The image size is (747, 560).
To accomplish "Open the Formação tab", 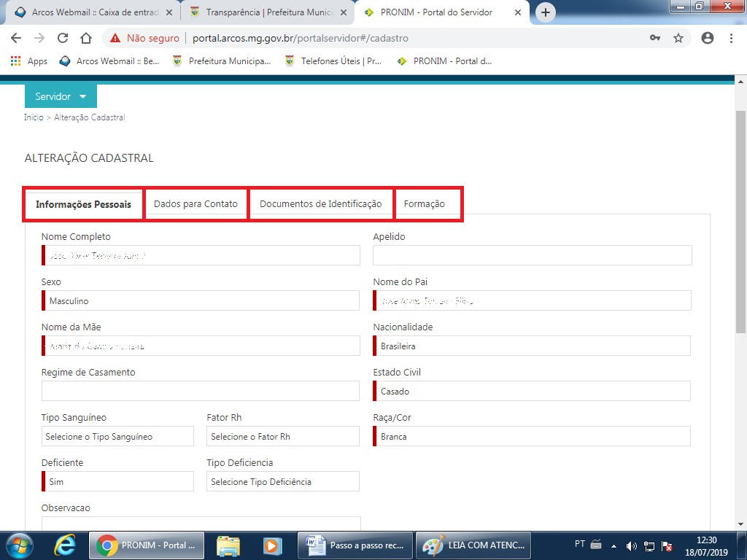I will (x=425, y=204).
